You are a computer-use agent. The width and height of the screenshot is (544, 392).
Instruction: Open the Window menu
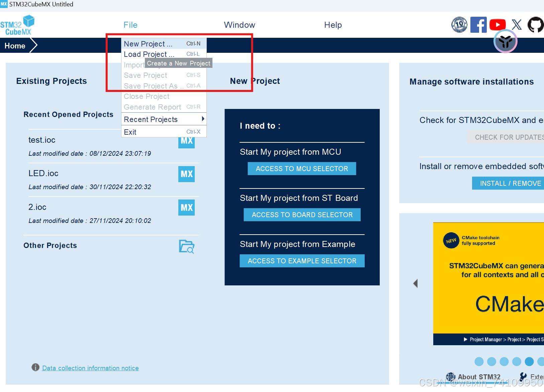(x=240, y=25)
